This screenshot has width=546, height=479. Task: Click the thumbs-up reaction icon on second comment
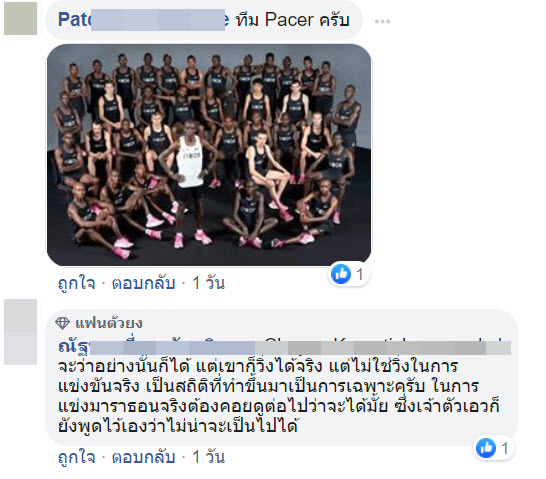pos(486,448)
